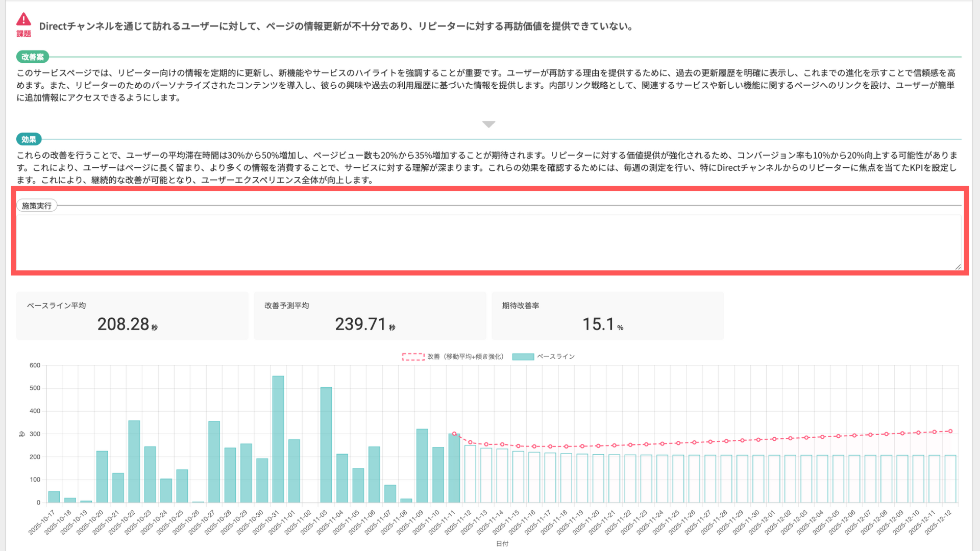Click the last pink data point at 2025-12-12
This screenshot has height=551, width=980.
(950, 431)
